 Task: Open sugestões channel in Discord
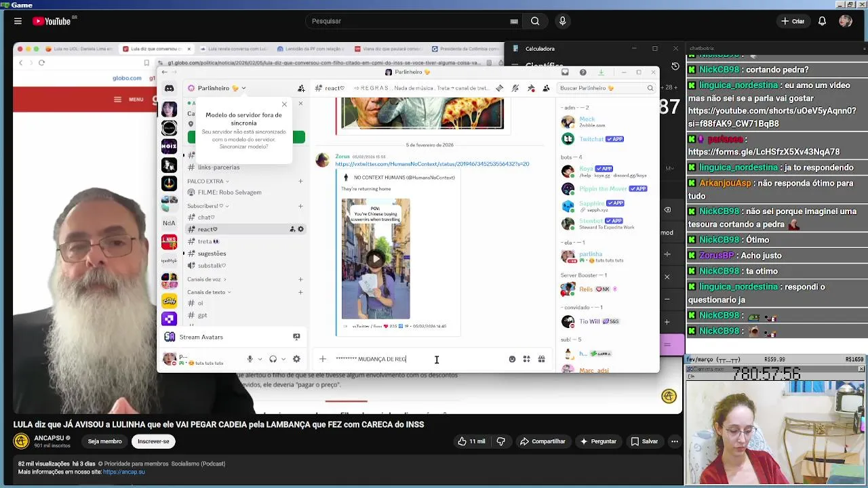(x=212, y=253)
